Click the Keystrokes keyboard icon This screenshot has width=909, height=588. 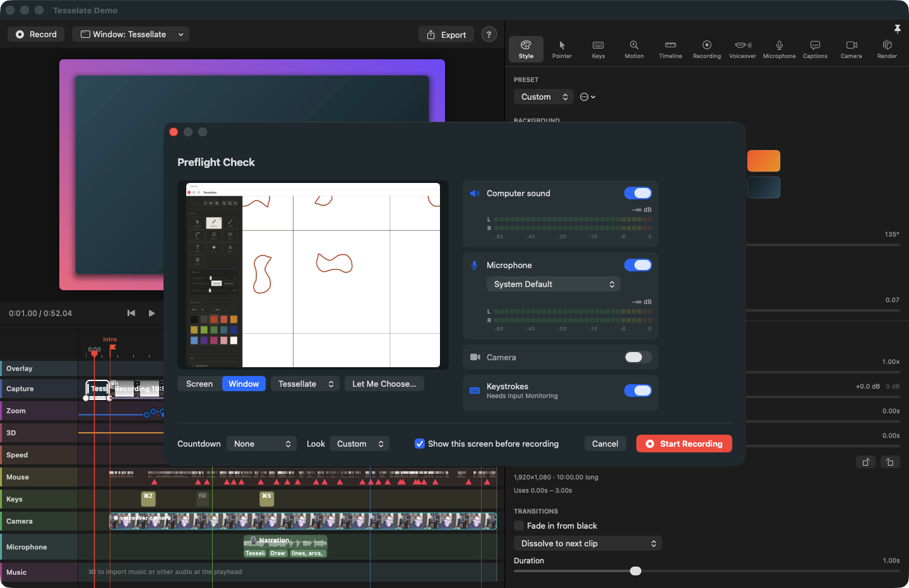coord(475,391)
